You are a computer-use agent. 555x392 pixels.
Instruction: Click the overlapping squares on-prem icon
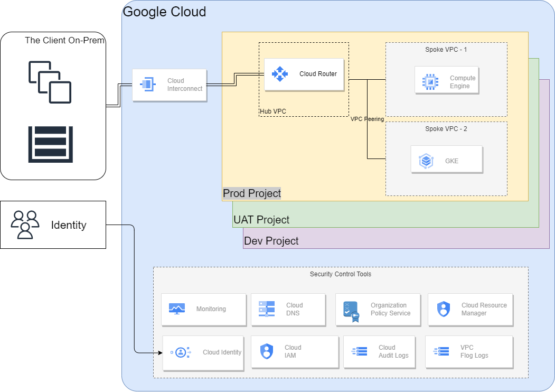click(50, 82)
